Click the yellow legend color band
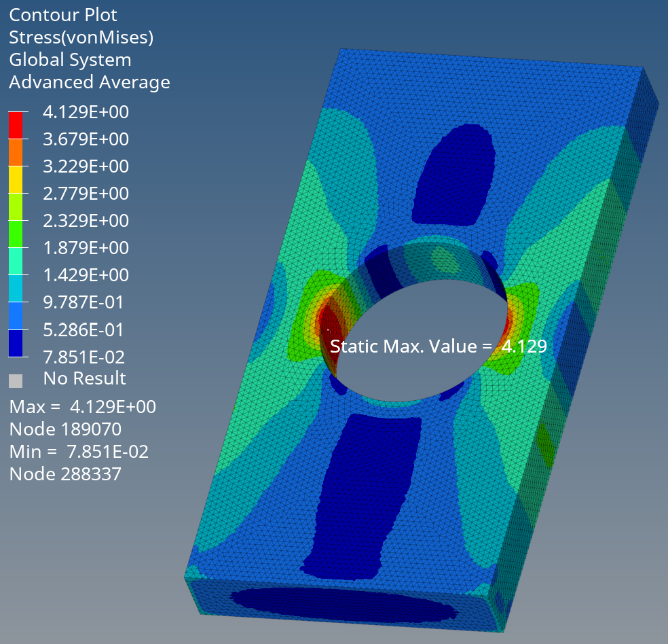The image size is (668, 644). pos(16,180)
